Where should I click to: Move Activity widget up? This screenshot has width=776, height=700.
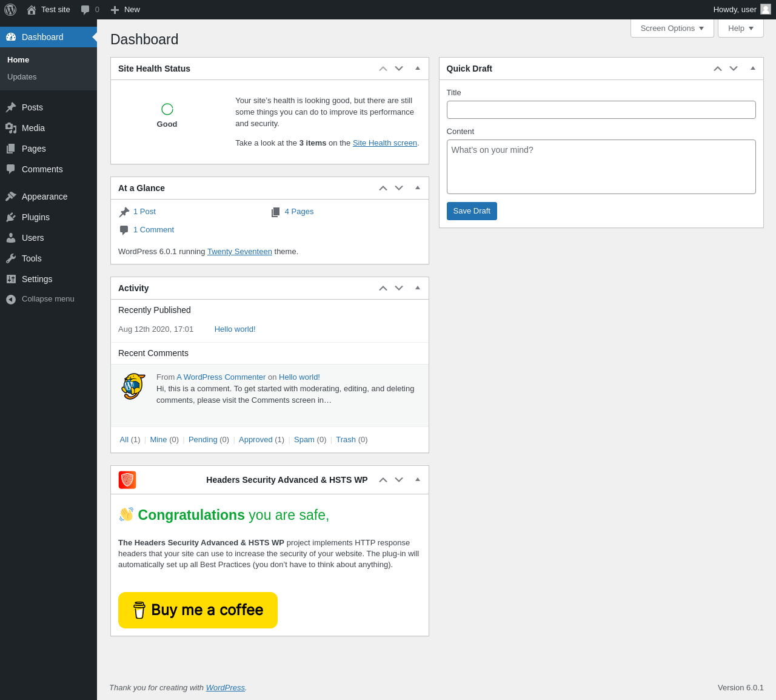[x=383, y=288]
